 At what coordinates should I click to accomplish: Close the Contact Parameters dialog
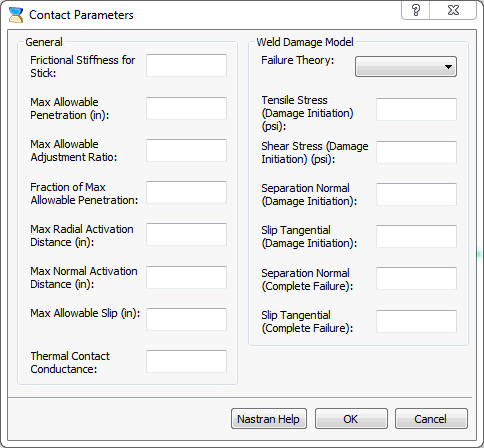click(453, 10)
